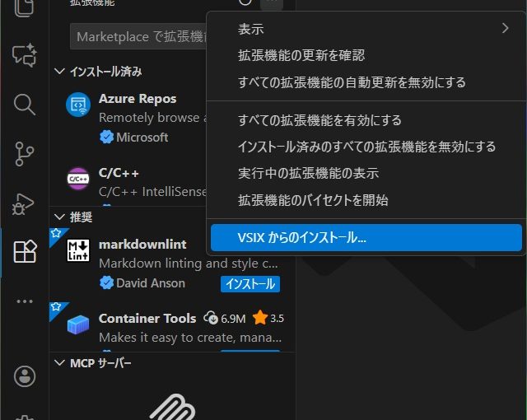
Task: Click the David Anson publisher name
Action: pos(151,283)
